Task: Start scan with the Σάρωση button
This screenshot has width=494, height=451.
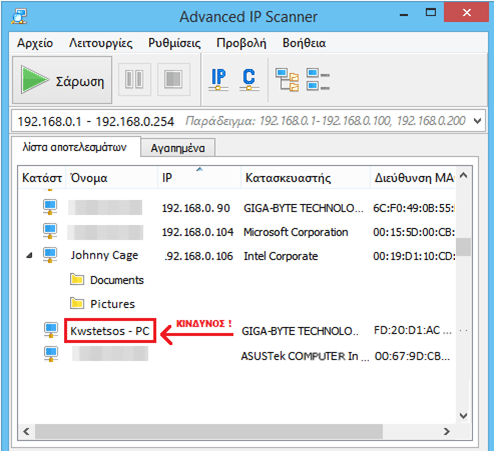Action: tap(62, 80)
